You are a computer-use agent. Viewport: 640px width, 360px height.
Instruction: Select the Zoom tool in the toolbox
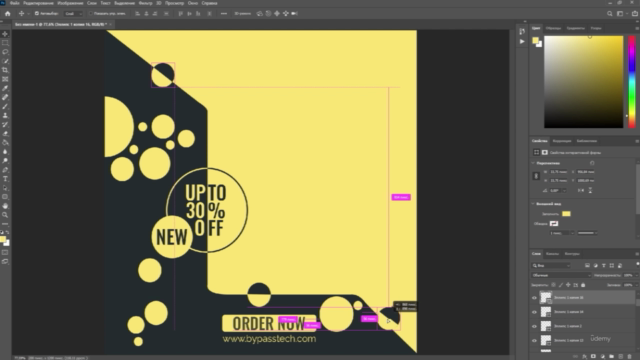5,215
